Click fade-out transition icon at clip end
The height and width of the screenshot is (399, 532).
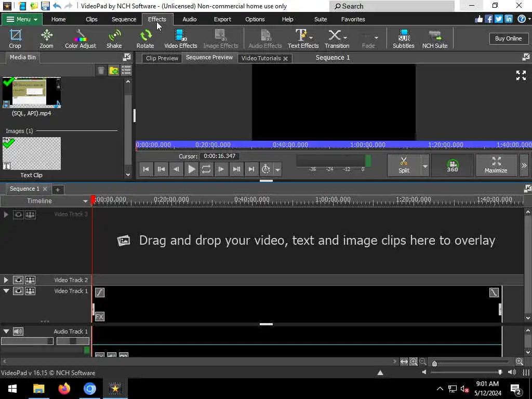[x=494, y=292]
